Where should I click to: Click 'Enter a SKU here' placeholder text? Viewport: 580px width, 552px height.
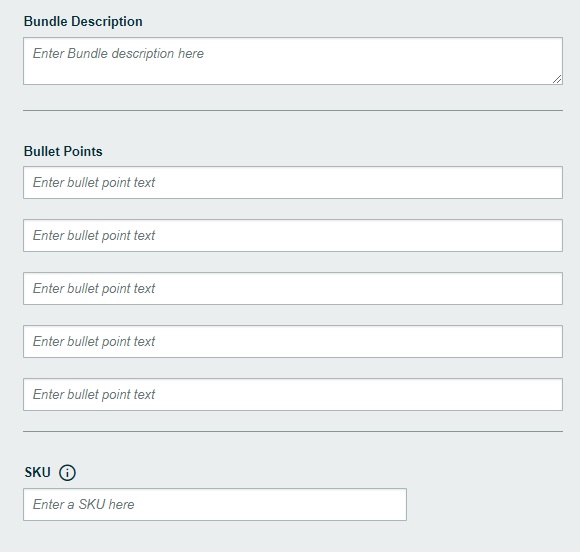[x=84, y=504]
